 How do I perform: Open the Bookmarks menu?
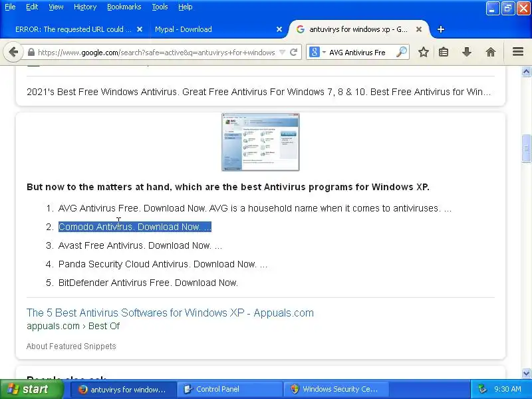124,7
